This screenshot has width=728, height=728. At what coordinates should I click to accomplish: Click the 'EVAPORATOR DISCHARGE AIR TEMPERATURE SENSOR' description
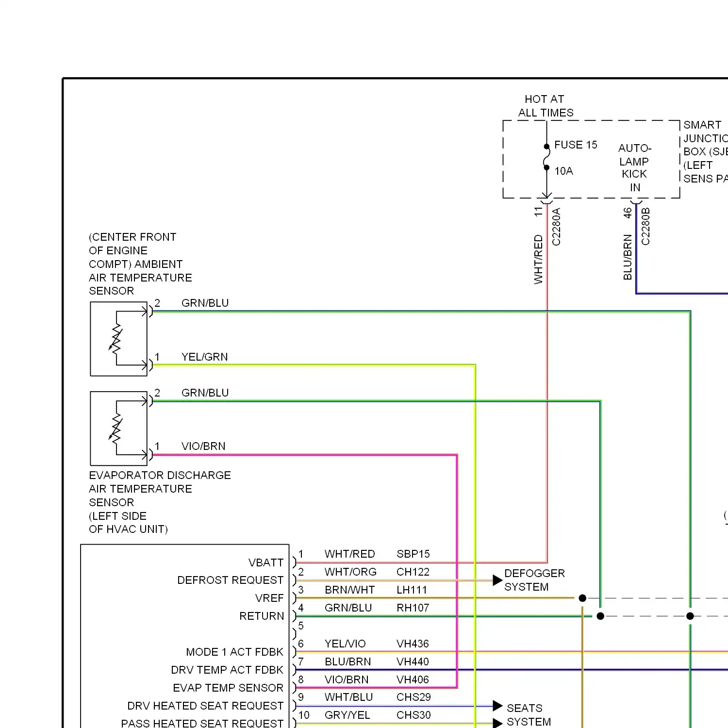click(160, 502)
